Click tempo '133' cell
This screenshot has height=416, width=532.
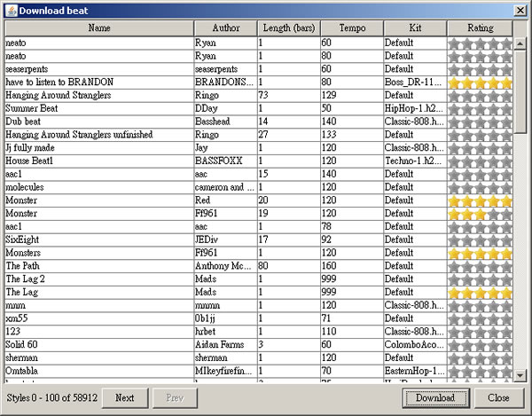352,135
